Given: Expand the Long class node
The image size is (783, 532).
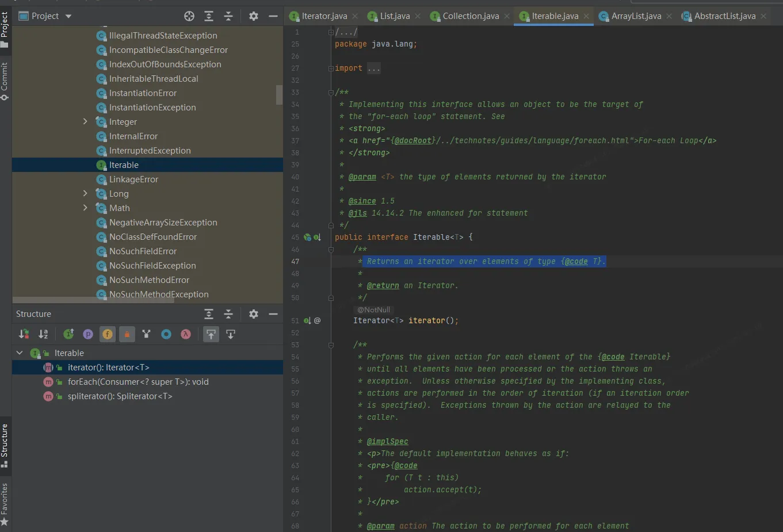Looking at the screenshot, I should (x=85, y=193).
